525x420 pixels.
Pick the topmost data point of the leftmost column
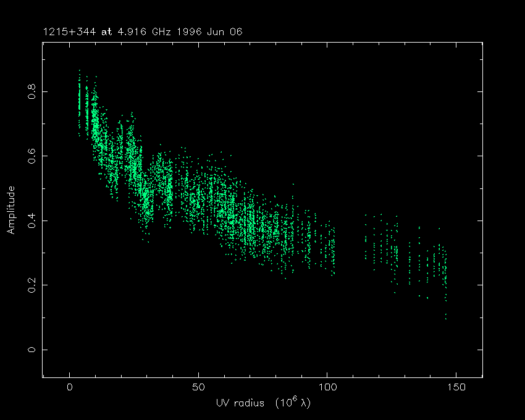click(79, 70)
